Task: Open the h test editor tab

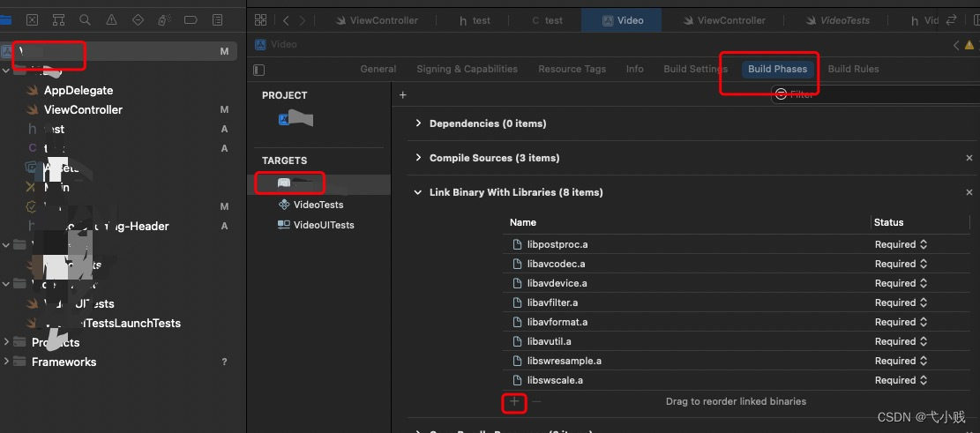Action: (x=475, y=20)
